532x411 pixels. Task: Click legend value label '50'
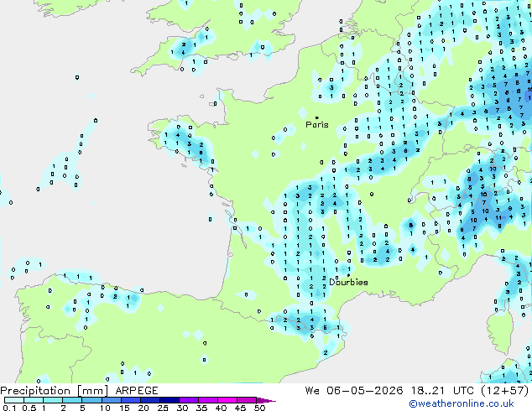(x=259, y=408)
